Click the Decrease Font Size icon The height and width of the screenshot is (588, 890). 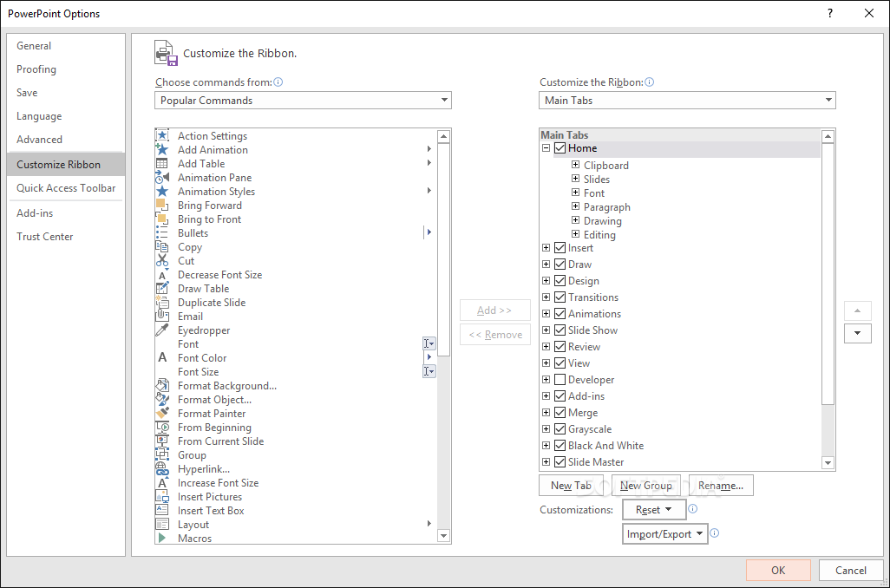click(162, 275)
